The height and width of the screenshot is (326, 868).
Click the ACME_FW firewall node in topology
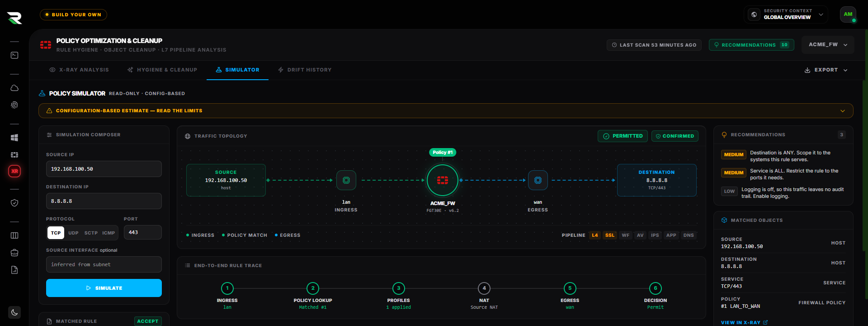443,180
